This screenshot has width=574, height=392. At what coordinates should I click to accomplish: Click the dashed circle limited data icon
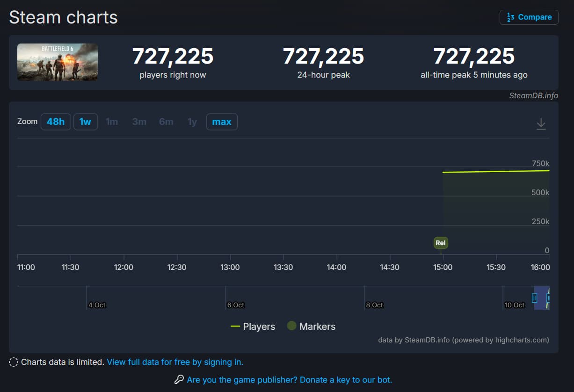point(14,362)
